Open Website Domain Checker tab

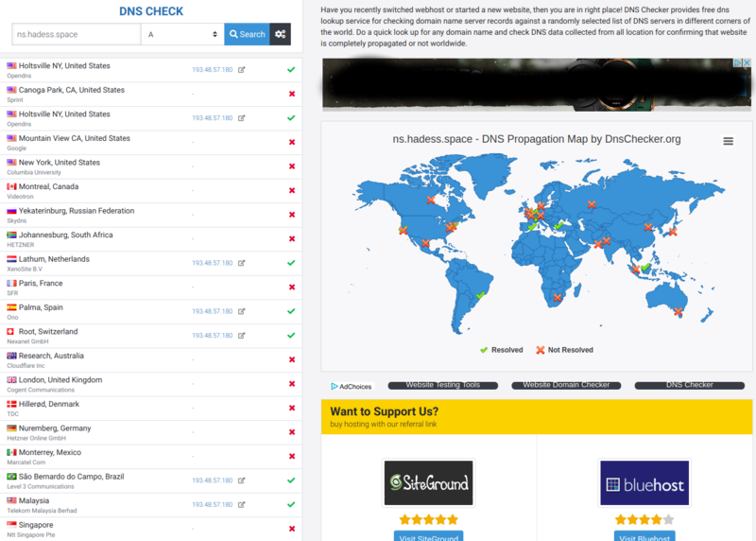pyautogui.click(x=565, y=386)
